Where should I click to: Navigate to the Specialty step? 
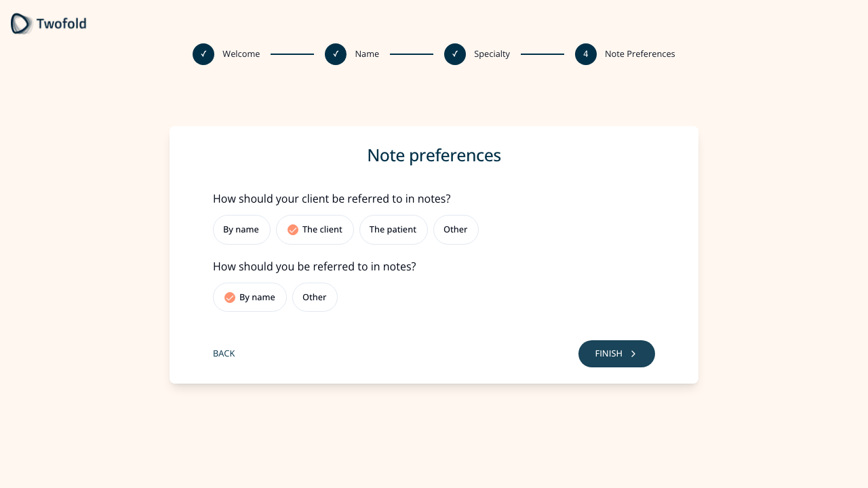point(492,54)
